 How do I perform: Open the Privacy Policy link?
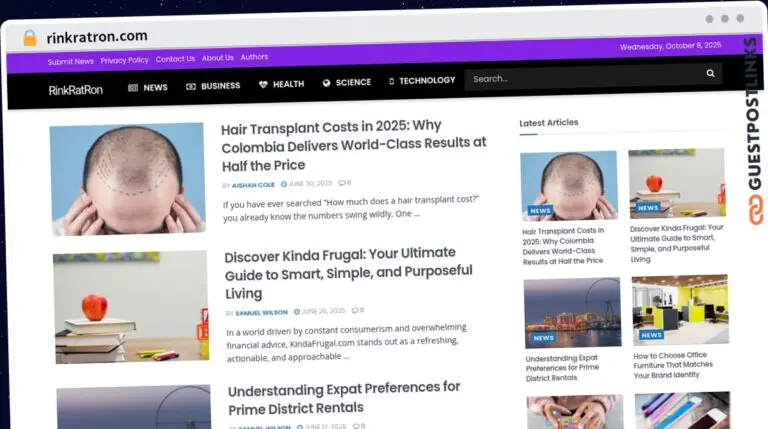point(124,60)
